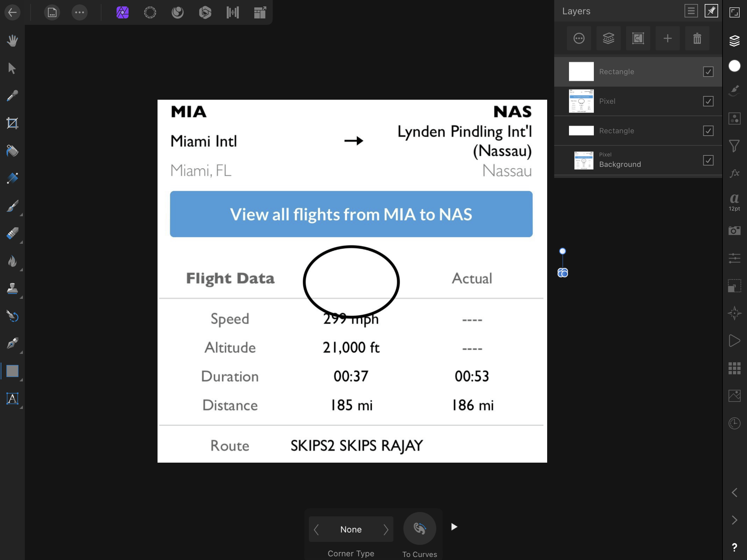The image size is (747, 560).
Task: Open the Corner Type None selector
Action: coord(351,529)
